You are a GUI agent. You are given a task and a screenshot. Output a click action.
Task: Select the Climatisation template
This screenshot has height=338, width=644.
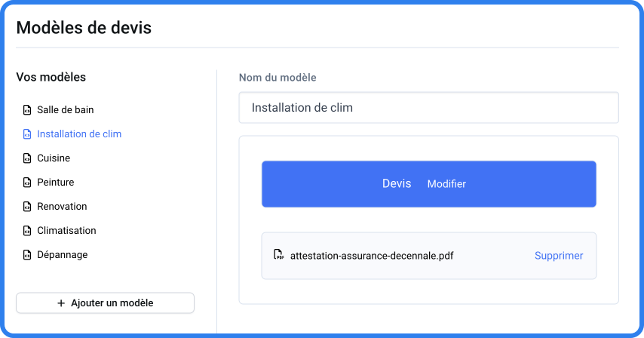pyautogui.click(x=66, y=231)
